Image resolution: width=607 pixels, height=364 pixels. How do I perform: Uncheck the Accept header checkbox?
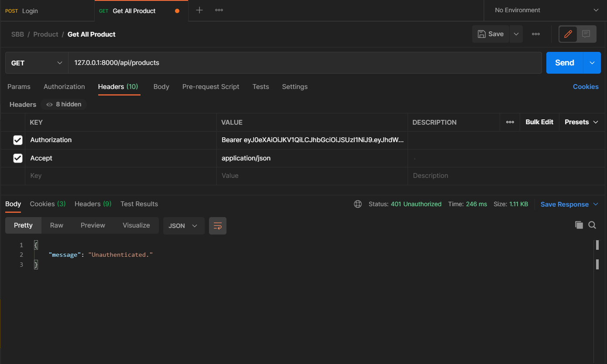[x=18, y=158]
